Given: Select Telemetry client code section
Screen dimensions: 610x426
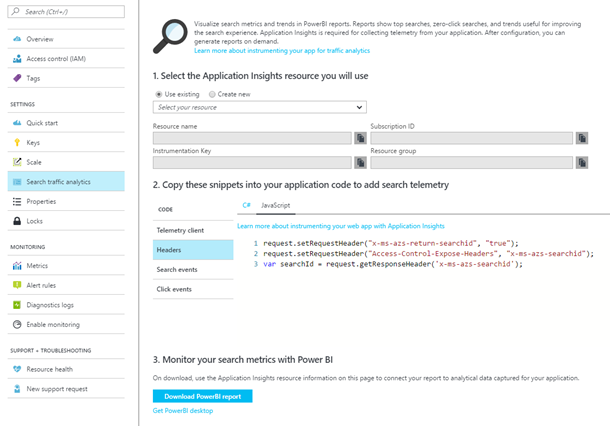Looking at the screenshot, I should tap(193, 230).
